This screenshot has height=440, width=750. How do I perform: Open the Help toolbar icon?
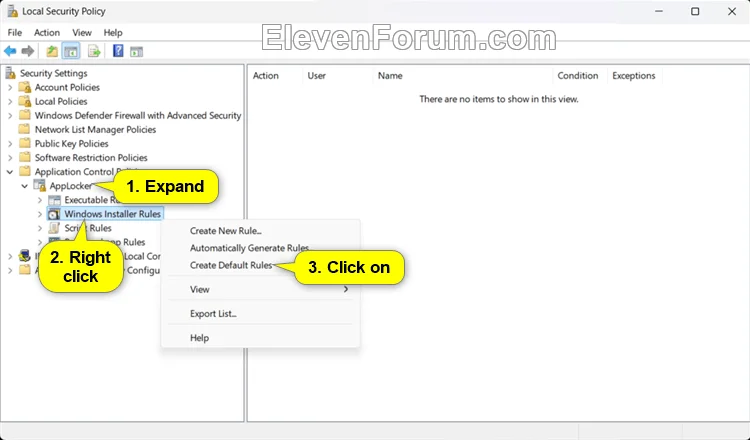[x=118, y=51]
